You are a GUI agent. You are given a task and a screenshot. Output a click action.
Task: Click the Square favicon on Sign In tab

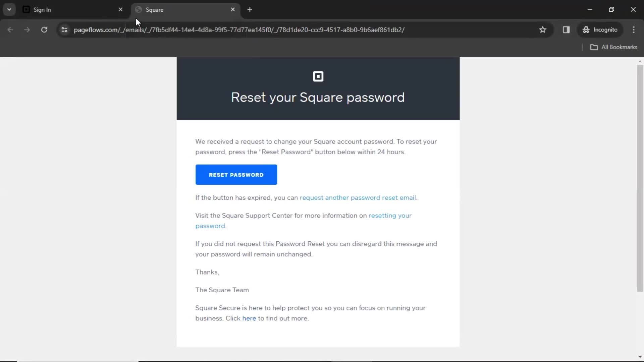(26, 10)
